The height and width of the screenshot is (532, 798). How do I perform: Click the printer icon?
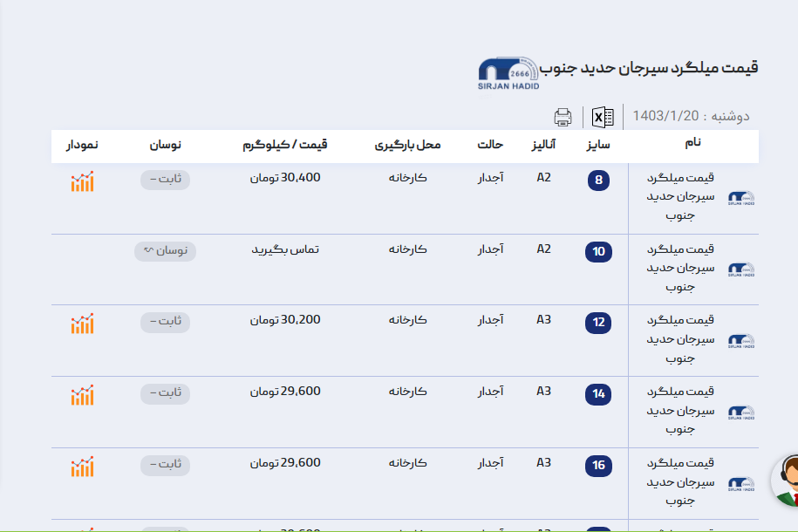pos(563,118)
